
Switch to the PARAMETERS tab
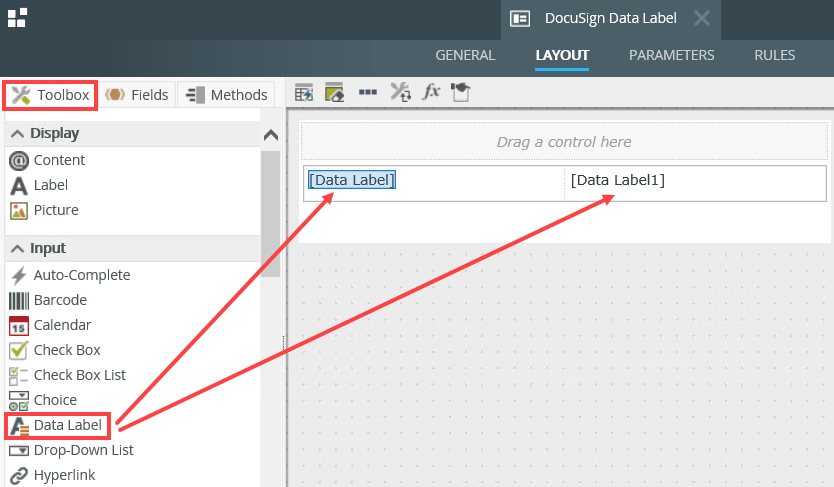coord(671,55)
